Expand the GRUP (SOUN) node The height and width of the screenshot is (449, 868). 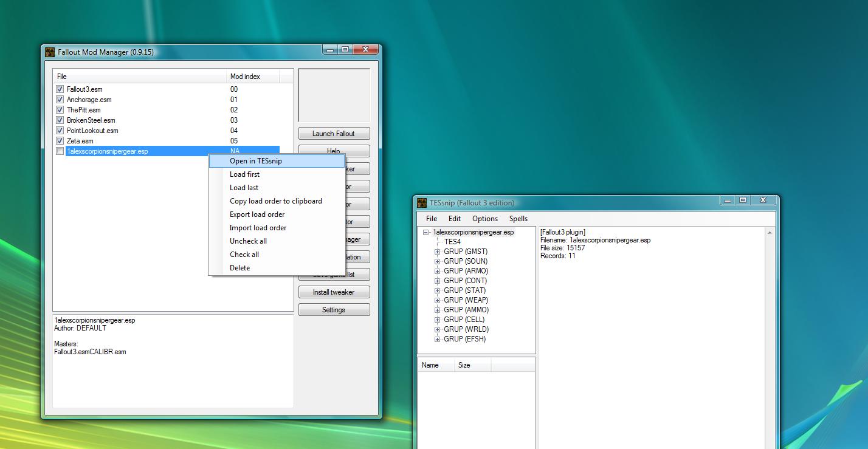coord(437,261)
